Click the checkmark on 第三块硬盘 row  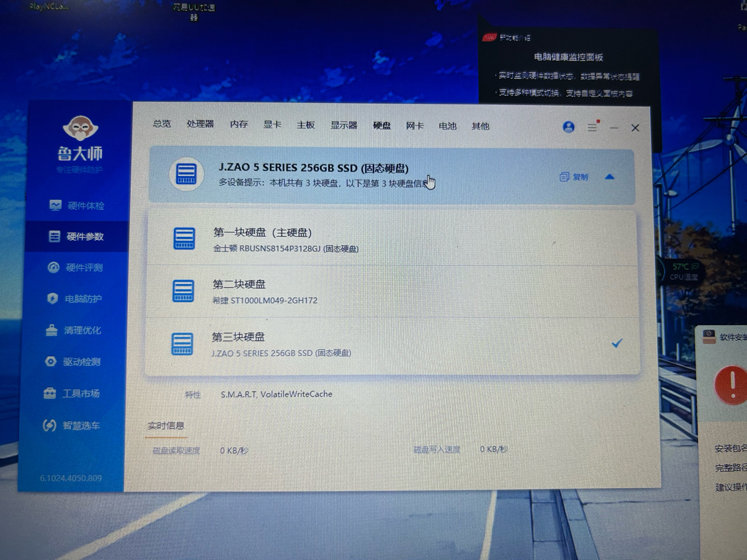[x=616, y=343]
